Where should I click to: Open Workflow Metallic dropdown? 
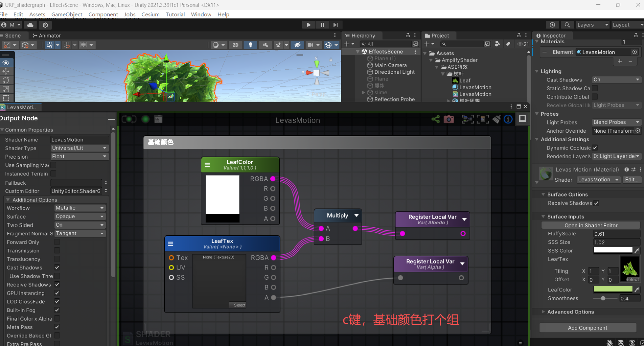click(80, 208)
